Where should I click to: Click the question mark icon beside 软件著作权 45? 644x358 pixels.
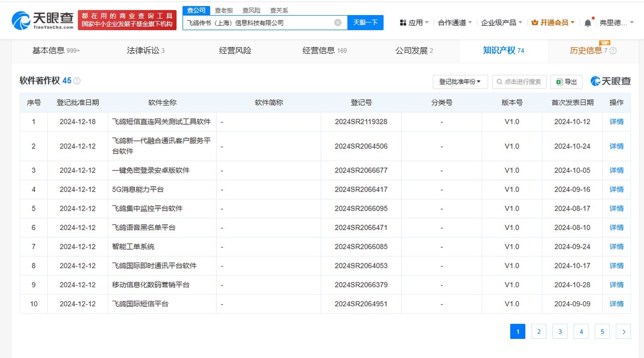pyautogui.click(x=77, y=80)
